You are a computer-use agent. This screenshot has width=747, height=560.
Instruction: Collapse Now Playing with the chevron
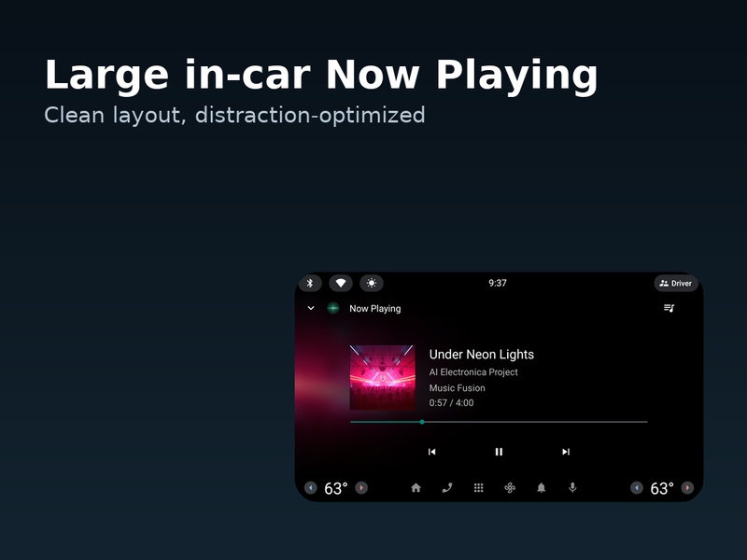coord(311,308)
